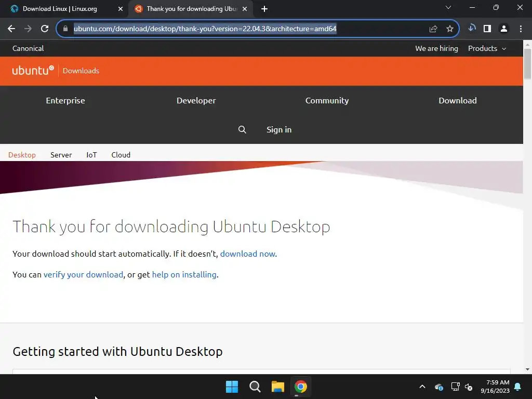Share this page via the share icon
This screenshot has width=532, height=399.
(x=433, y=29)
